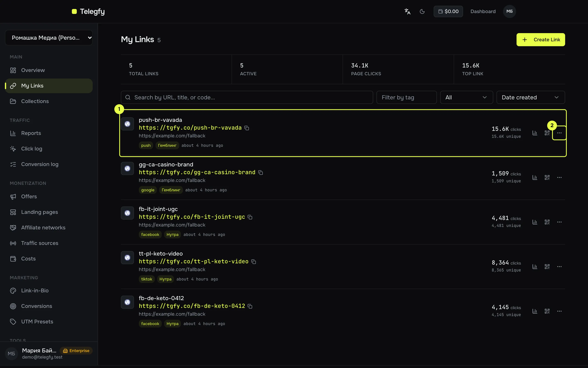Navigate to Offers

[49, 196]
